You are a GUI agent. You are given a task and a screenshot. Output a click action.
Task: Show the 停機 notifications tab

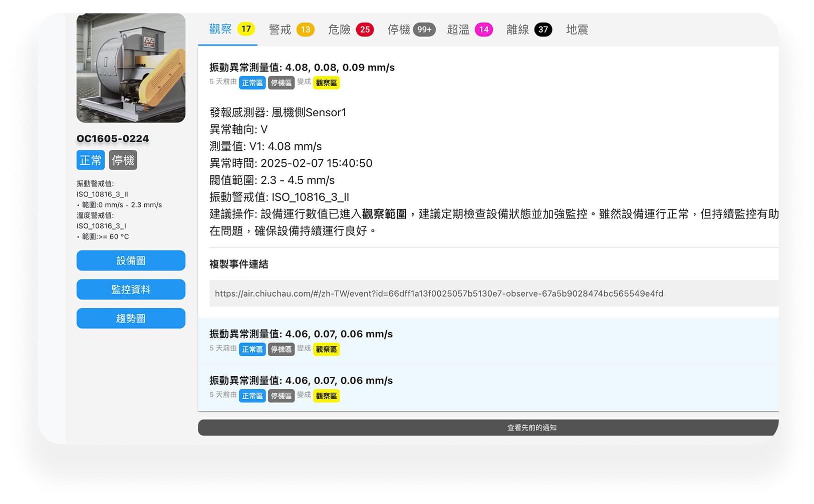tap(399, 30)
